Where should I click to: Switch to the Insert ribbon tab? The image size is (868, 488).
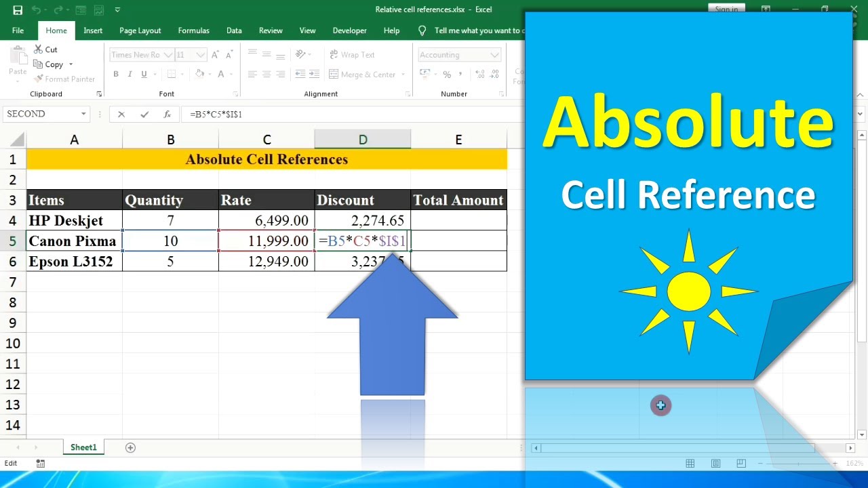[x=93, y=30]
